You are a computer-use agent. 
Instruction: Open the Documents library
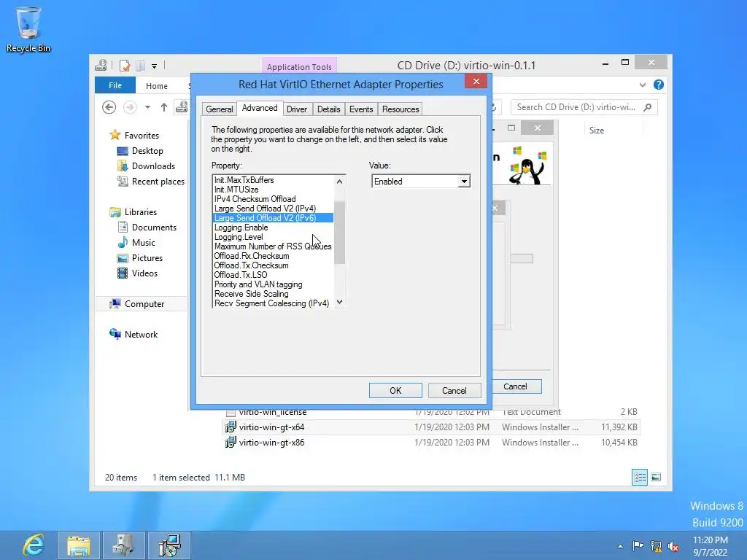click(x=154, y=227)
